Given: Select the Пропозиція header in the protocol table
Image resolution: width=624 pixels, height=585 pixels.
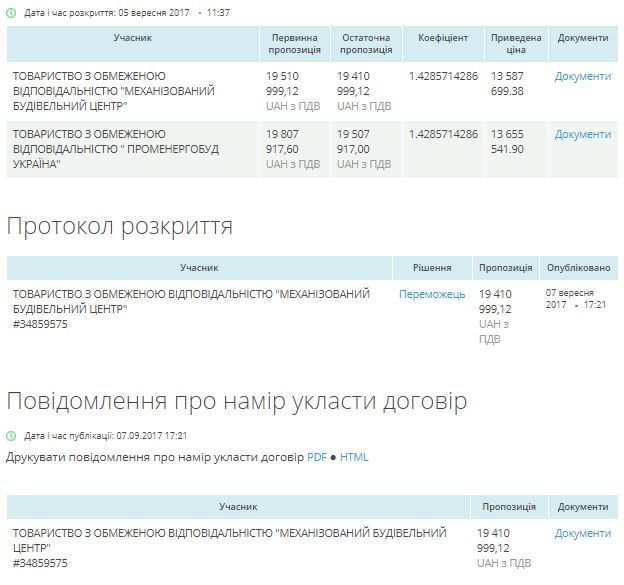Looking at the screenshot, I should tap(505, 268).
